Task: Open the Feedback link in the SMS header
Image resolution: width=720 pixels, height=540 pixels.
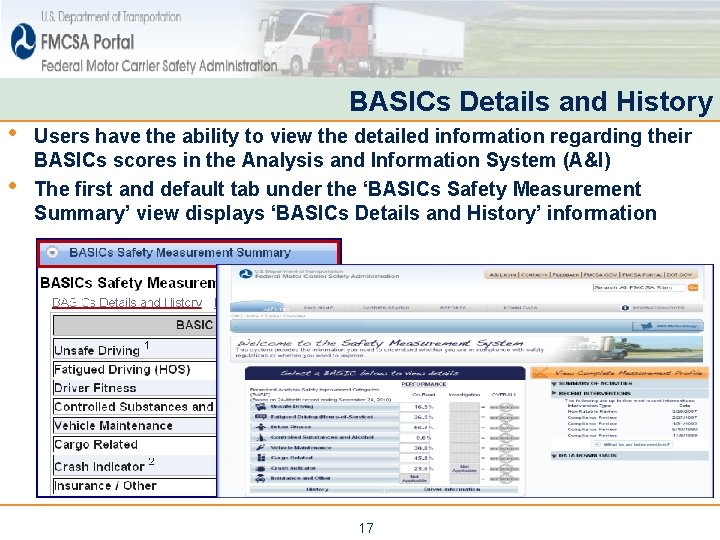Action: pyautogui.click(x=566, y=275)
